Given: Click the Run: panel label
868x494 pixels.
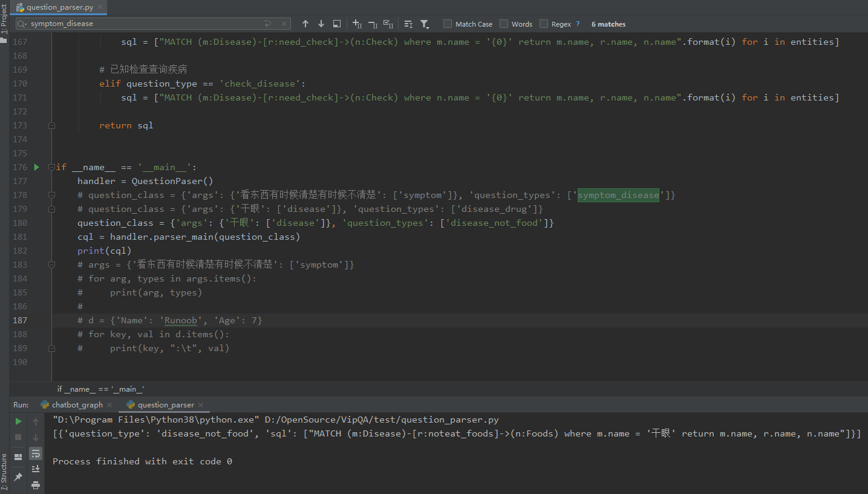Looking at the screenshot, I should (x=21, y=404).
